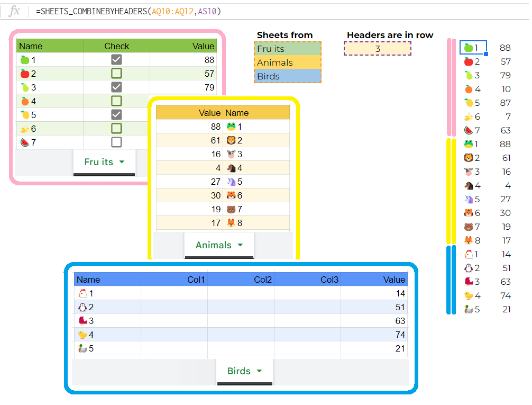
Task: Click the chick icon in Birds table
Action: [x=82, y=335]
